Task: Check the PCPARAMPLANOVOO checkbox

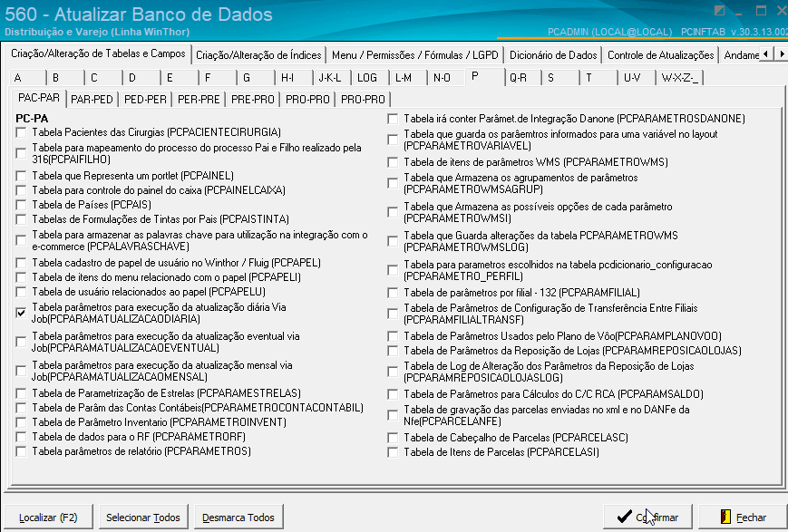Action: tap(393, 336)
